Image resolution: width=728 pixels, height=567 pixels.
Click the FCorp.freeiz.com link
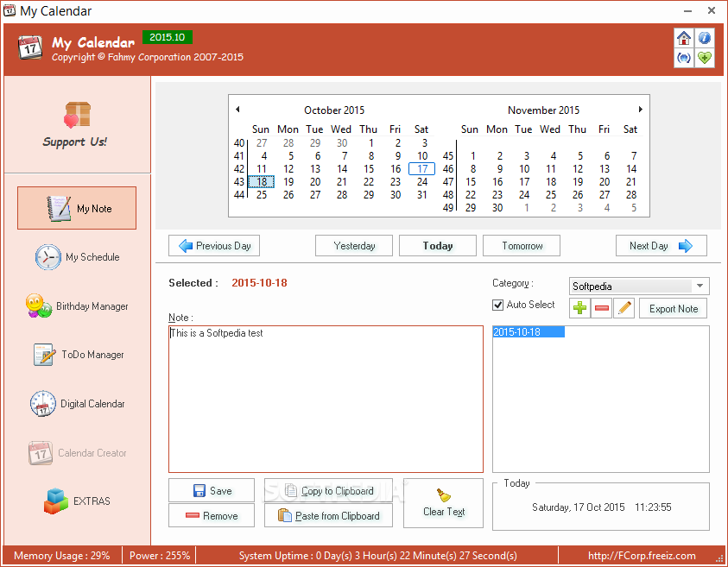(x=641, y=556)
